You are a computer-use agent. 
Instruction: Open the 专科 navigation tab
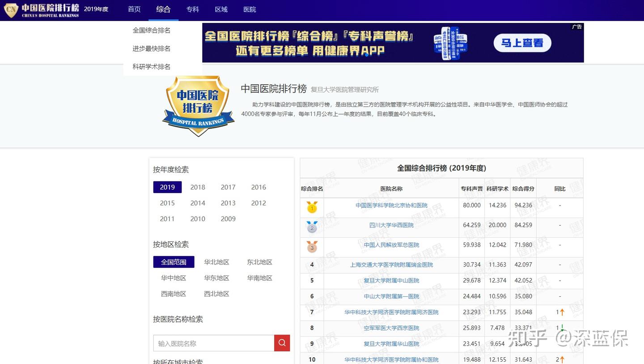193,9
